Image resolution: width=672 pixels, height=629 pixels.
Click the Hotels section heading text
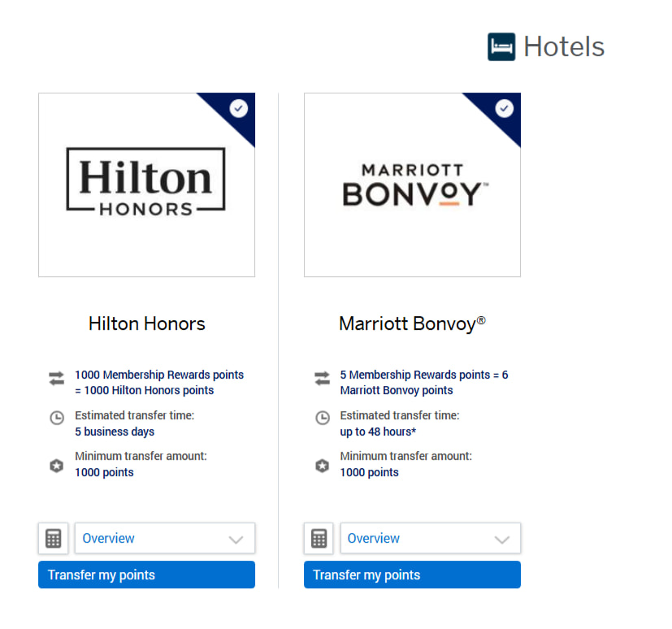564,47
